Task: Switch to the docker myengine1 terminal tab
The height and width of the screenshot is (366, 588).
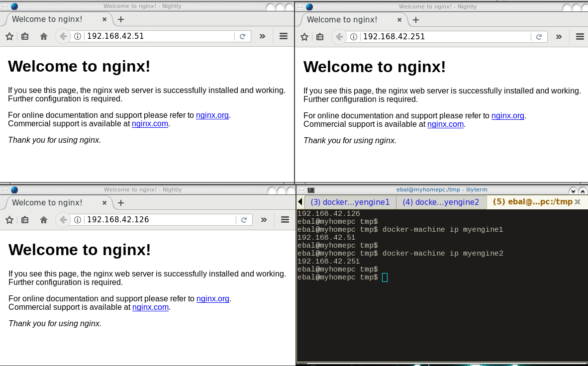Action: (350, 202)
